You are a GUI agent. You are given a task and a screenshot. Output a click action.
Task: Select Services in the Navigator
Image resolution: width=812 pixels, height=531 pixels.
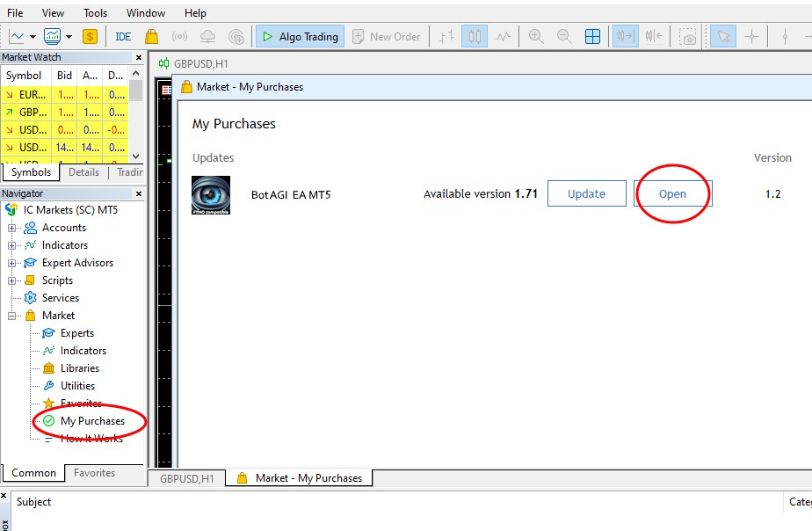[x=61, y=298]
